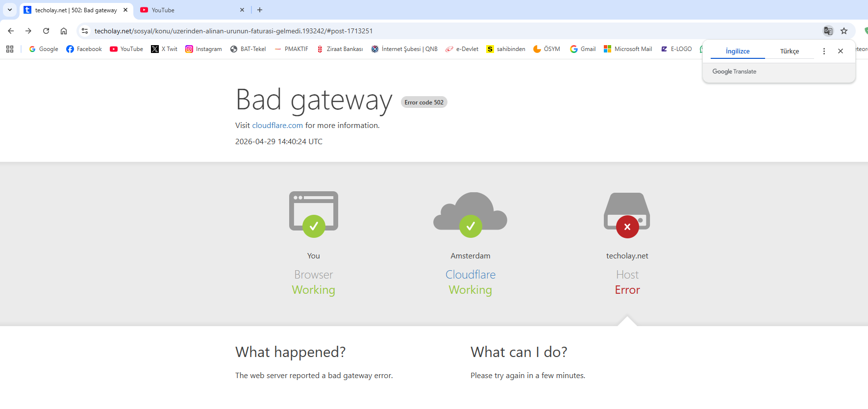The height and width of the screenshot is (409, 868).
Task: Open the Microsoft Mail bookmark
Action: pyautogui.click(x=628, y=49)
